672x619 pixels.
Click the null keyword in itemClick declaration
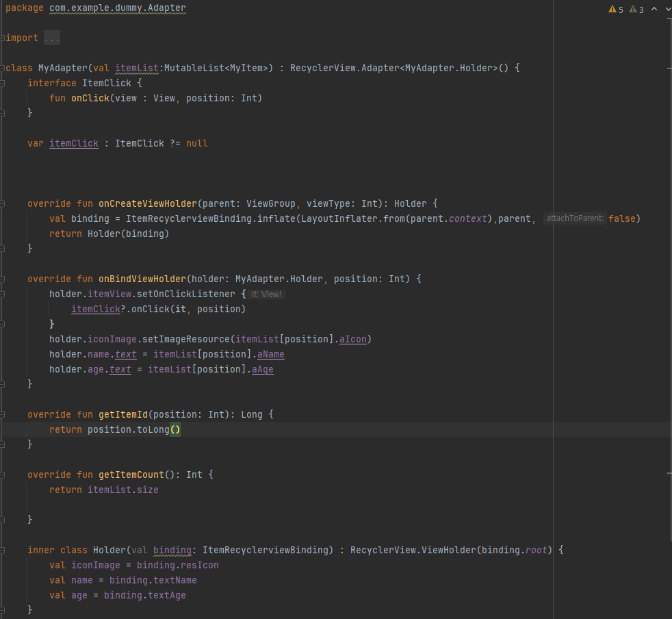point(196,143)
